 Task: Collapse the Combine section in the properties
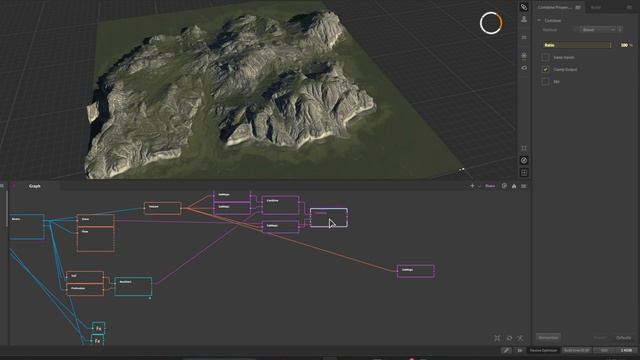click(539, 20)
